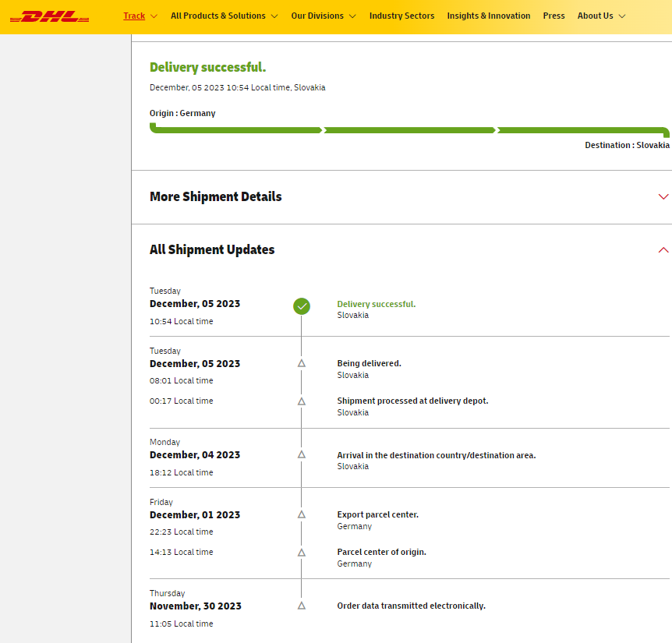Collapse All Shipment Updates chevron
672x643 pixels.
tap(663, 250)
